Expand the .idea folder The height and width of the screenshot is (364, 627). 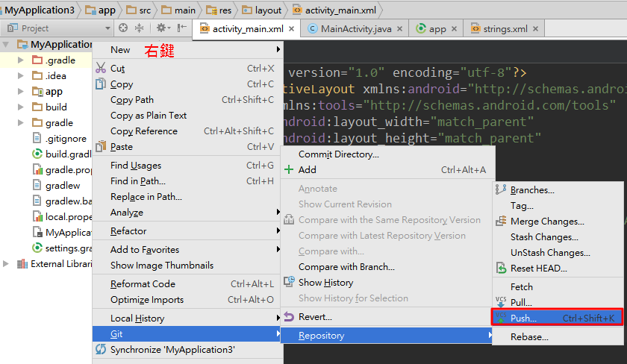(x=20, y=75)
